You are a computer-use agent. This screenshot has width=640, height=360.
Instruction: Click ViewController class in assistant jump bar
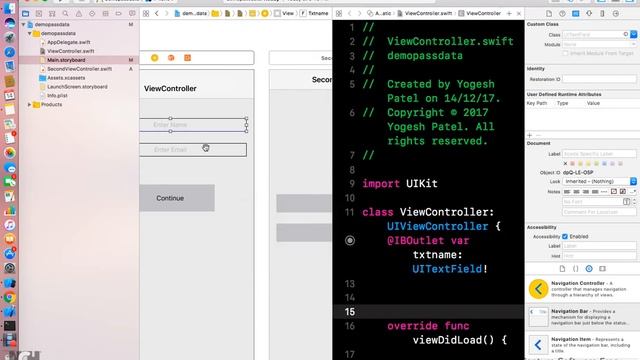480,13
